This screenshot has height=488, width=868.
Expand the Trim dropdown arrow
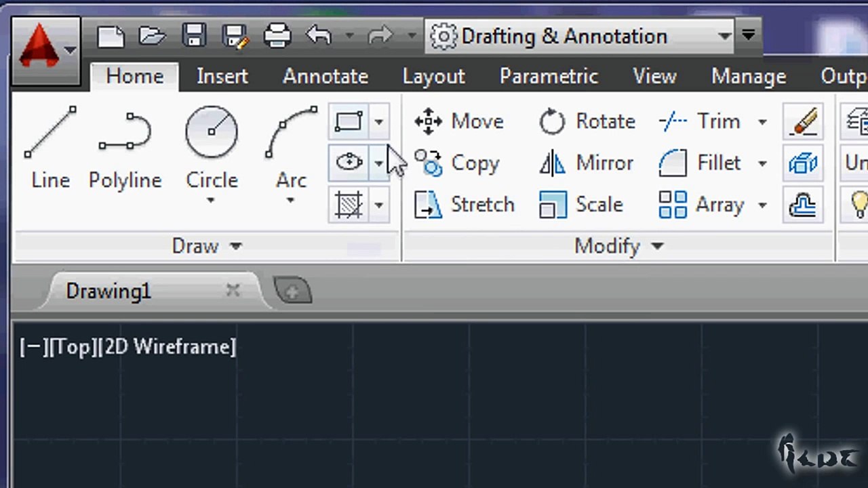tap(762, 122)
